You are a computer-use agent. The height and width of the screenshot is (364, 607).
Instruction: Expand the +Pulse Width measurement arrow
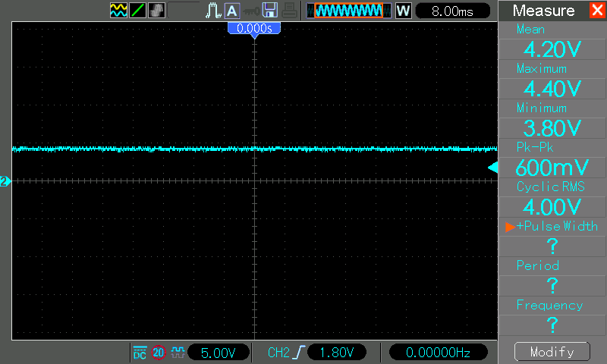click(x=510, y=227)
